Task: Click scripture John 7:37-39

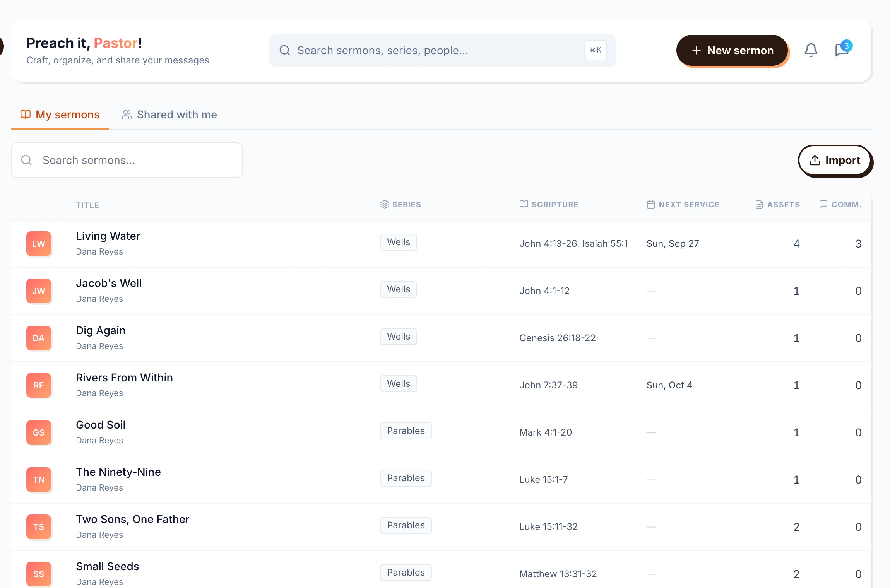Action: pos(549,385)
